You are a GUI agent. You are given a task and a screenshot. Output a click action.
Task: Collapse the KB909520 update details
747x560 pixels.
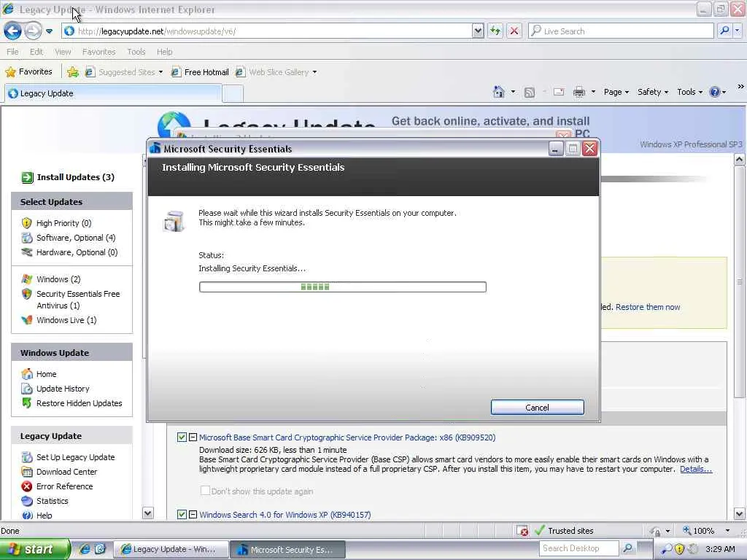193,437
